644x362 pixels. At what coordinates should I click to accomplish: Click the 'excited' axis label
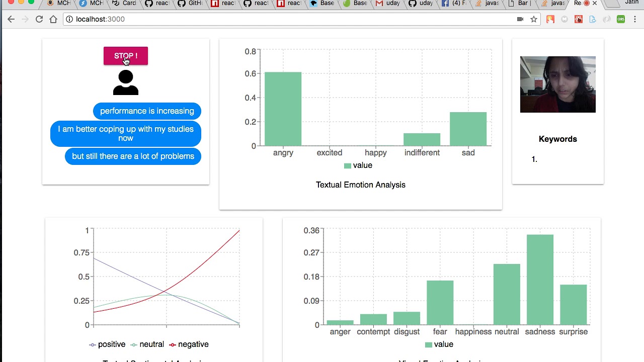[330, 153]
